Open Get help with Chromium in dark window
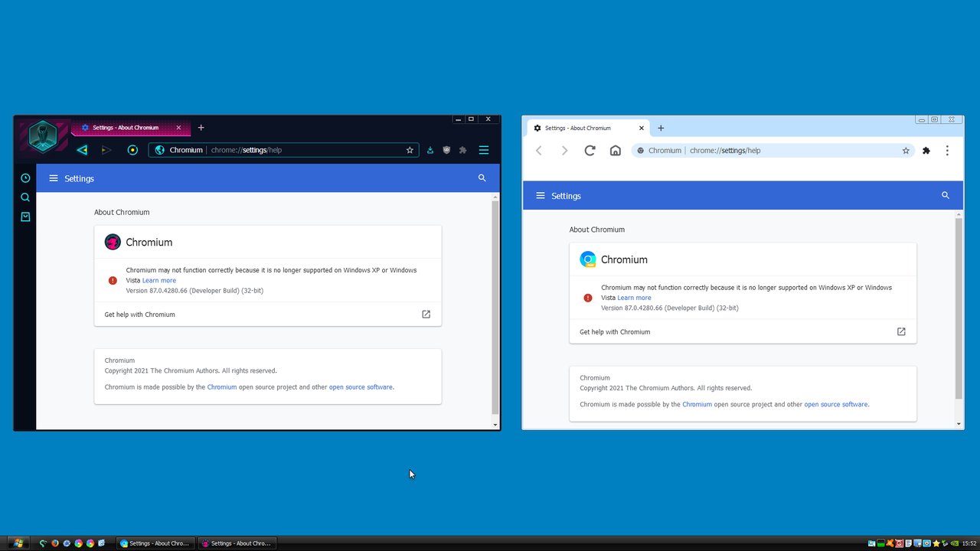 268,315
